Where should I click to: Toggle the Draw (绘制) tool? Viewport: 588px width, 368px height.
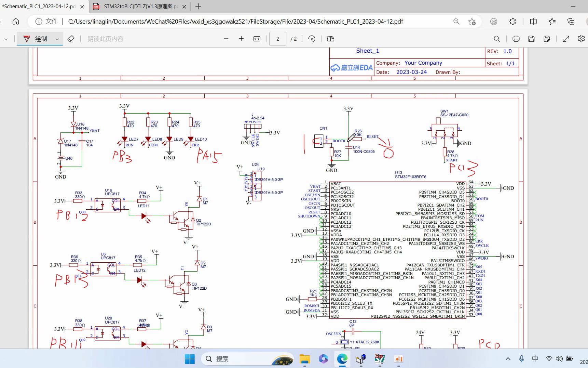click(x=36, y=39)
